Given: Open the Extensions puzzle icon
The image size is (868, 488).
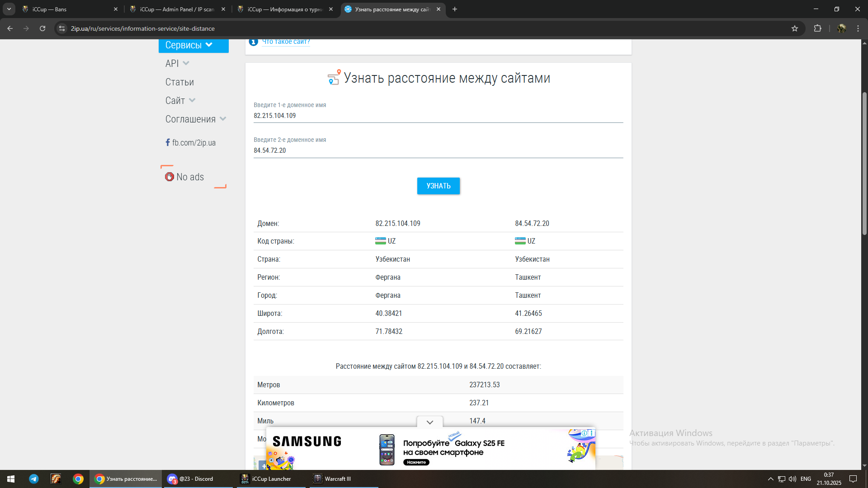Looking at the screenshot, I should [817, 28].
